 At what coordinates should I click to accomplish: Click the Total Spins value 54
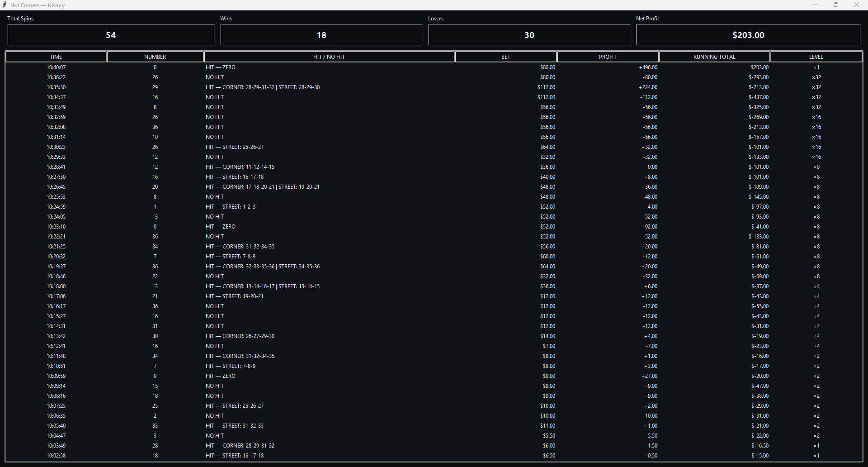(x=111, y=35)
